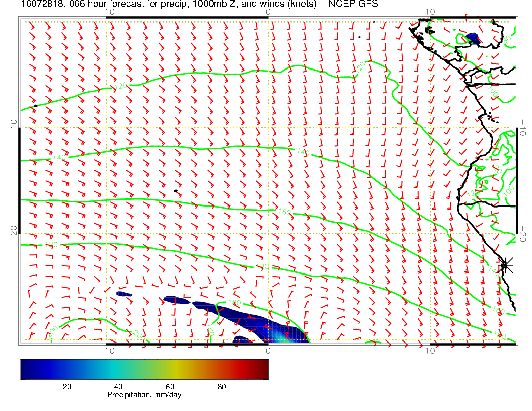This screenshot has width=532, height=411.
Task: Click the top axis longitude label 0
Action: coord(268,11)
